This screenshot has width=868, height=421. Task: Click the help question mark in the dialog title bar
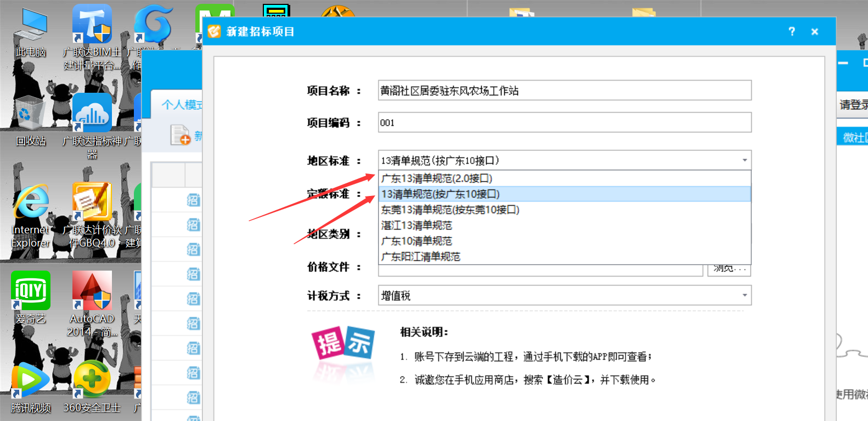(x=792, y=31)
